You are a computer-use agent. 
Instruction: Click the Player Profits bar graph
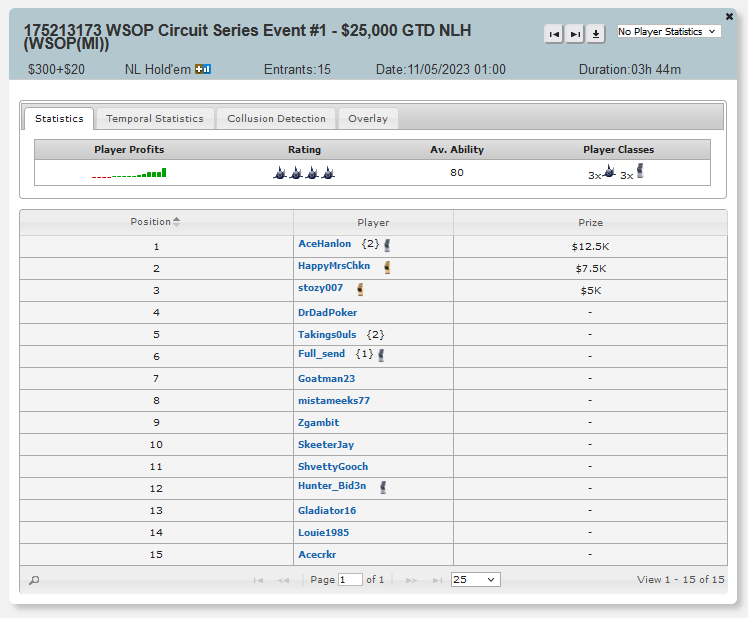pyautogui.click(x=129, y=173)
